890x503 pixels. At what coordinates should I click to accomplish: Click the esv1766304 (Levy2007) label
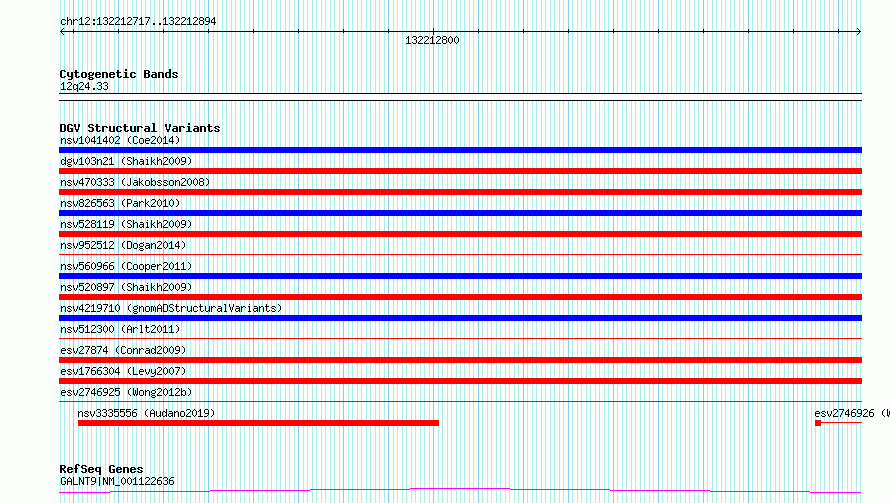(x=123, y=371)
